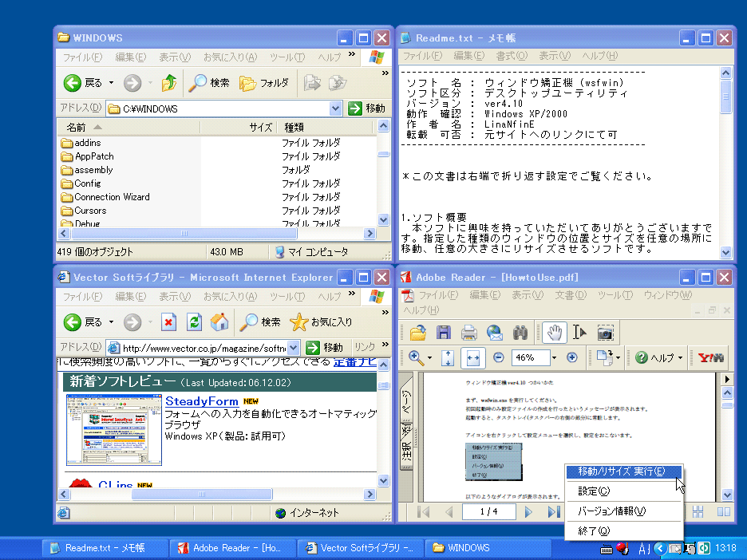
Task: Open the Back history dropdown arrow in Internet Explorer
Action: 112,322
